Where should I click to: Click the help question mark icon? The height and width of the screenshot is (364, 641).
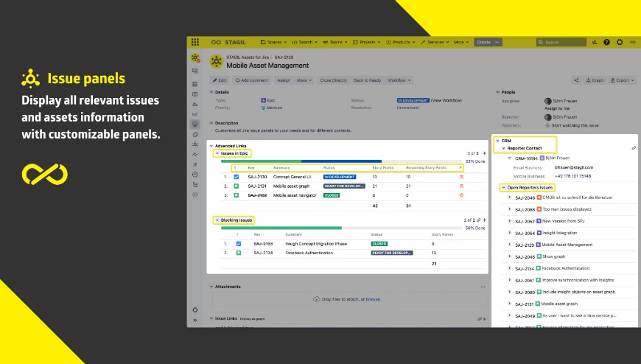point(606,42)
